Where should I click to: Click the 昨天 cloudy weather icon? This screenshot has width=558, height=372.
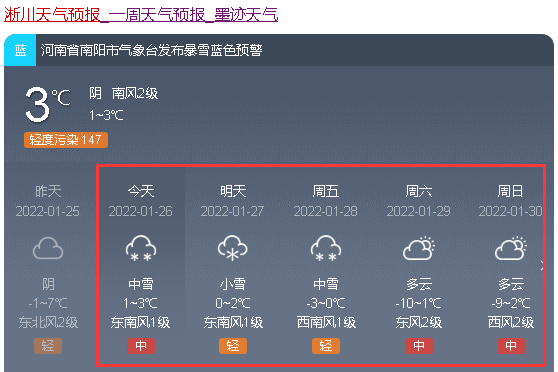coord(48,248)
